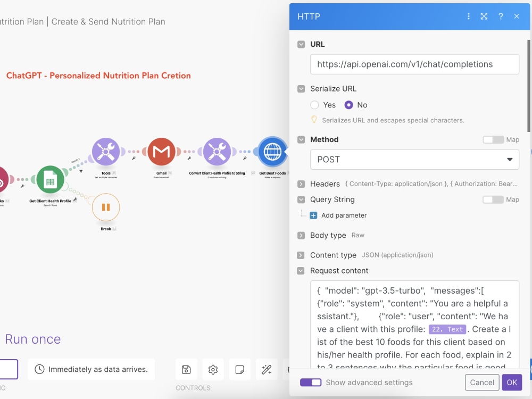Viewport: 532px width, 399px height.
Task: Expand the HTTP panel to fullscreen
Action: [x=484, y=16]
